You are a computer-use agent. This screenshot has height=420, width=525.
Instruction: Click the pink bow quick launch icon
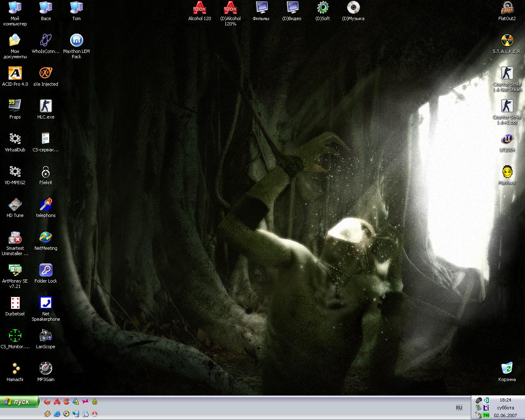click(x=85, y=402)
